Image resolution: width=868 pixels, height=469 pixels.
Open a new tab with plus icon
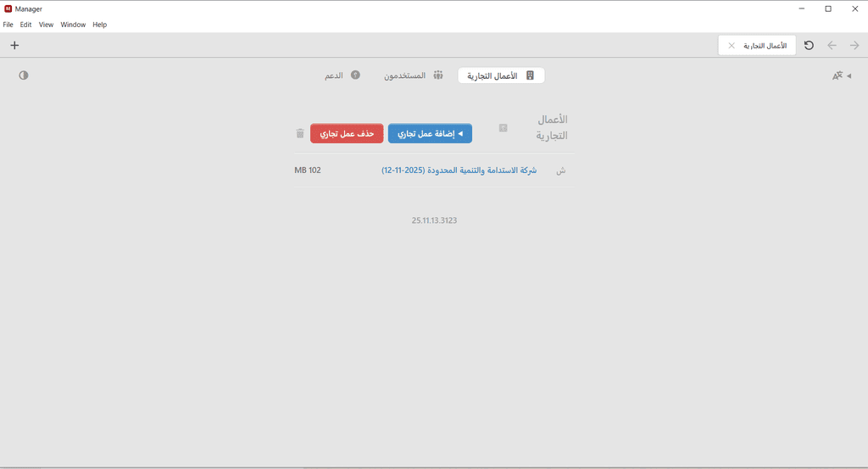click(14, 46)
